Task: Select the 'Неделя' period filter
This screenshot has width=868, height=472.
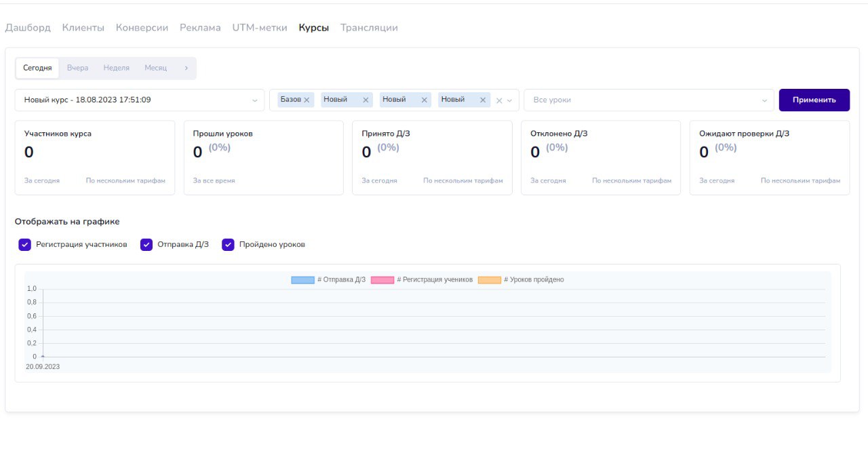Action: coord(116,68)
